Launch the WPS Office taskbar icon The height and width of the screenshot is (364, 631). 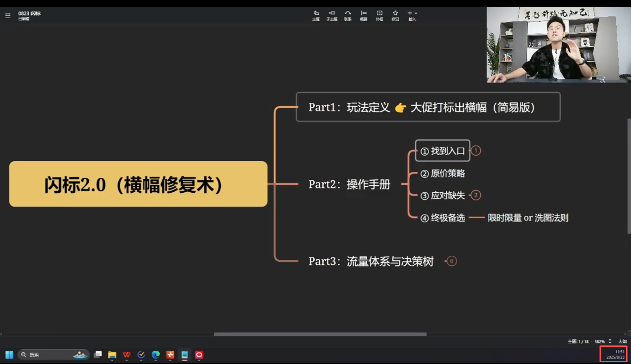[x=127, y=355]
